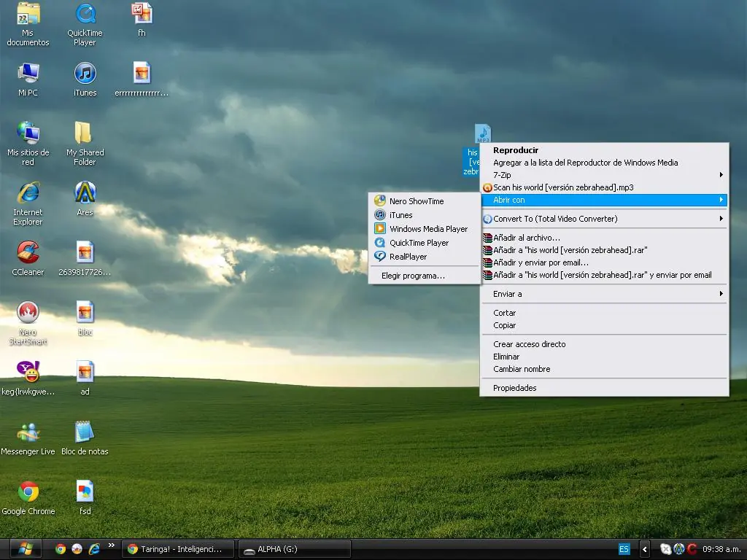
Task: Click the second quick launch icon
Action: [77, 549]
